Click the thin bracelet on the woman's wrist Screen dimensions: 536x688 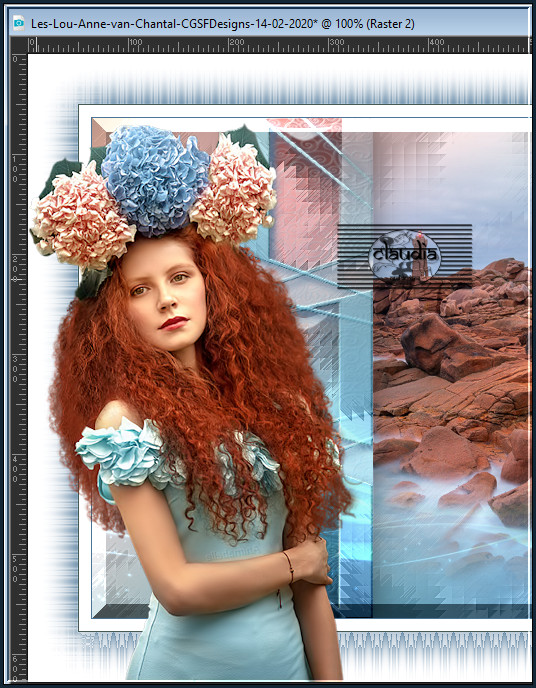(289, 567)
